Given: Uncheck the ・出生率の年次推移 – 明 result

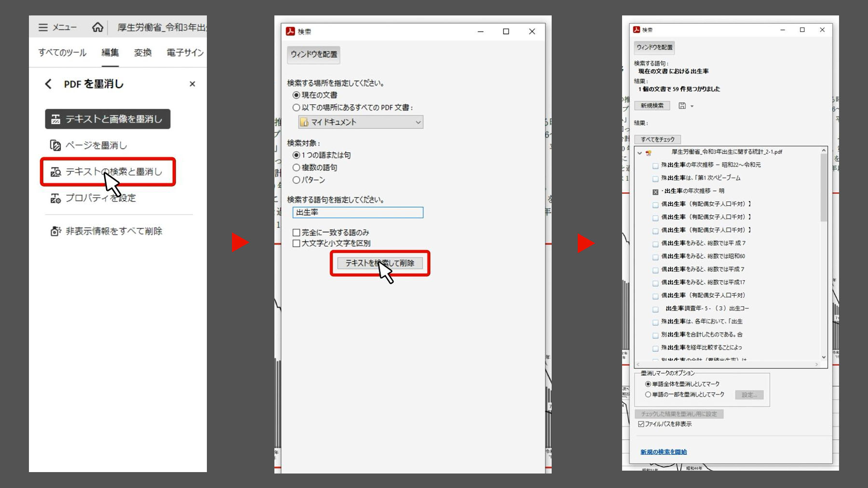Looking at the screenshot, I should [655, 192].
